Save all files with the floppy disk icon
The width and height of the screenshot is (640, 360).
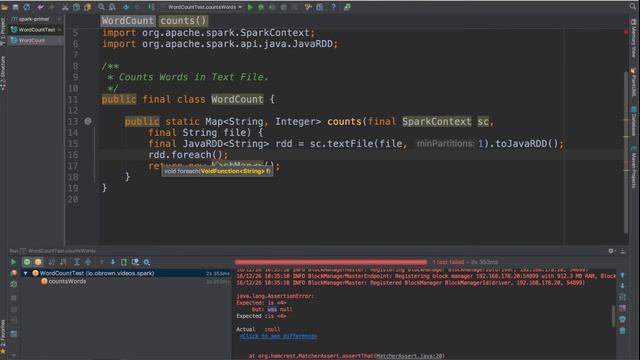coord(16,7)
